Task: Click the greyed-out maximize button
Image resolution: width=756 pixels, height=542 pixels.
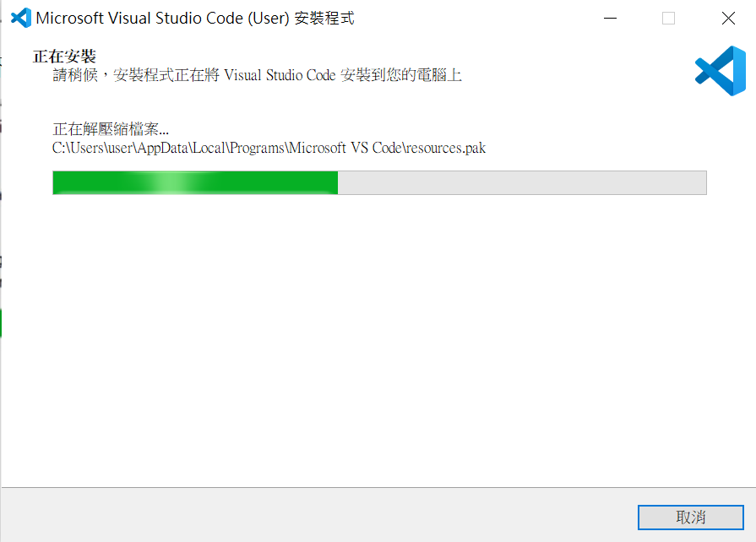Action: pos(668,19)
